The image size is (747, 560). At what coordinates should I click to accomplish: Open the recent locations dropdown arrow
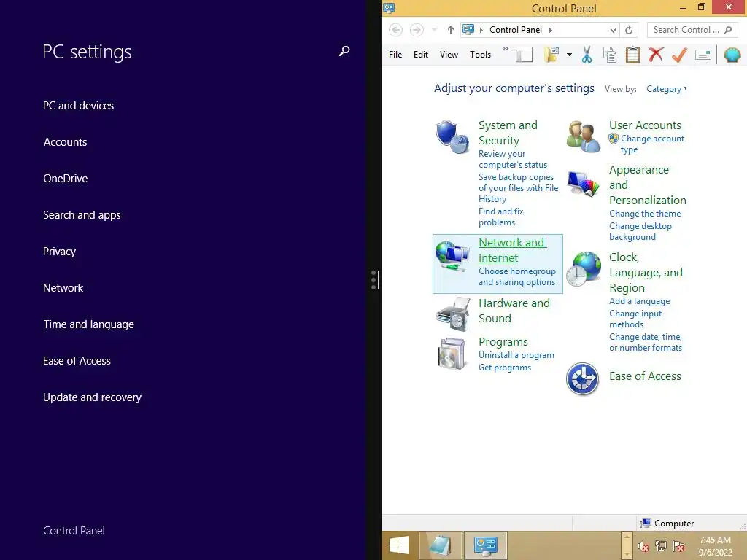pos(434,30)
